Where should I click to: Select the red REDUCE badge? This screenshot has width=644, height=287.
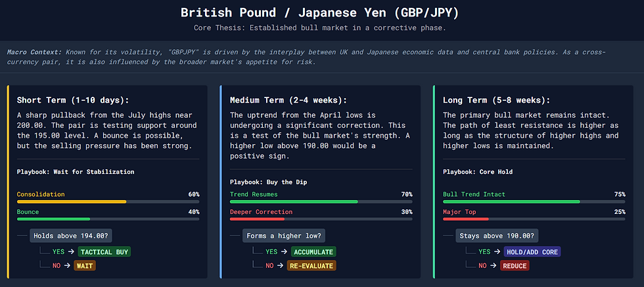pyautogui.click(x=514, y=266)
